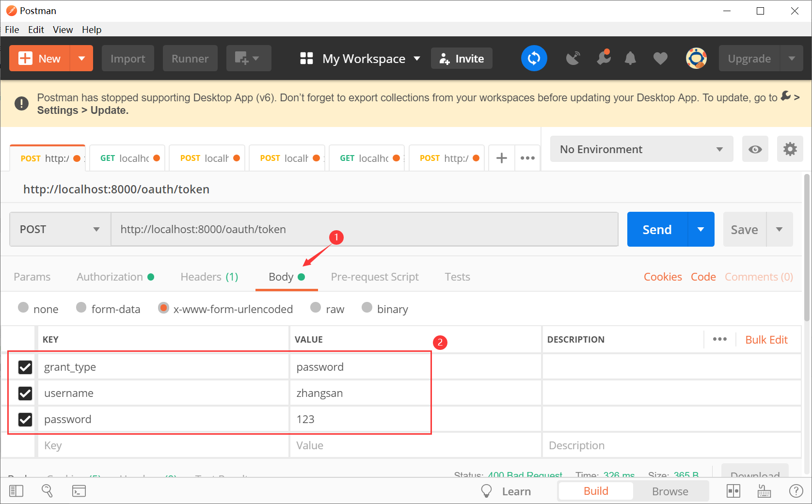Select the x-www-form-urlencoded radio button
812x504 pixels.
(x=164, y=308)
